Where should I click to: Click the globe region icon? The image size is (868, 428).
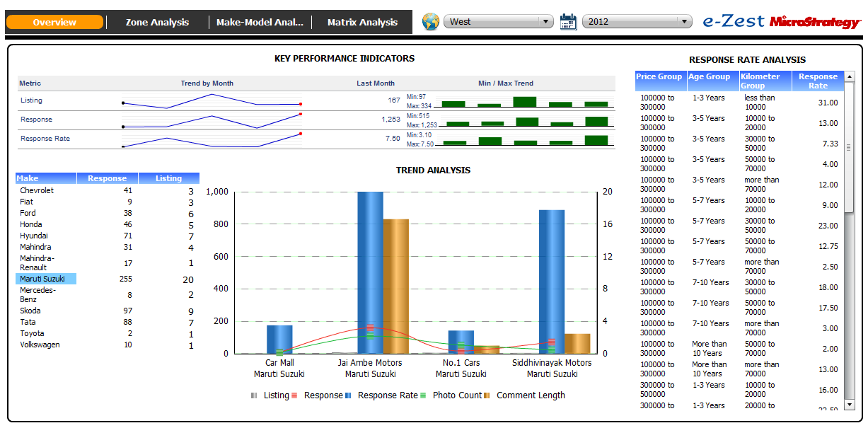(431, 21)
